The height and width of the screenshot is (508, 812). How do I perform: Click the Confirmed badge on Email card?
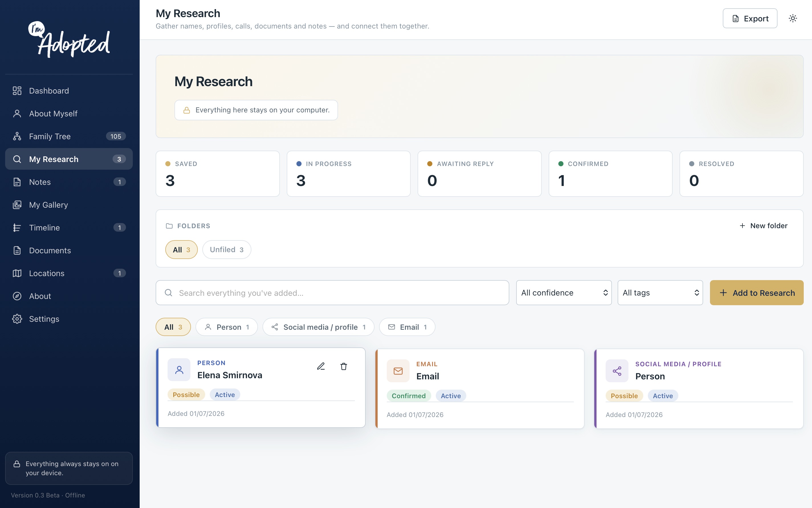pyautogui.click(x=408, y=396)
